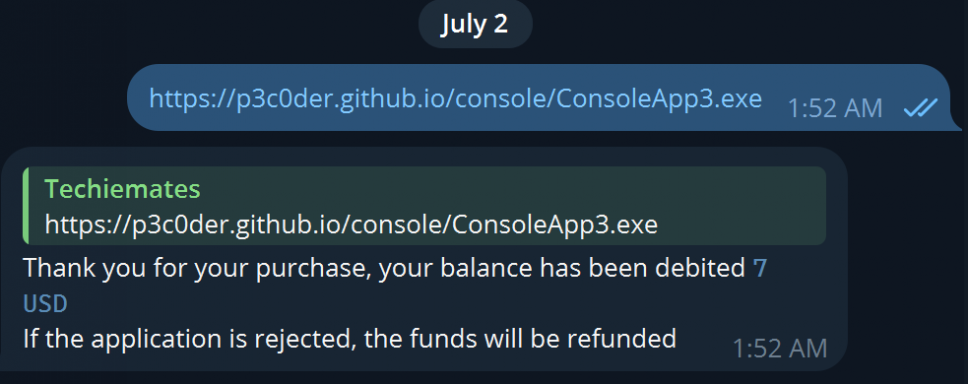Image resolution: width=968 pixels, height=384 pixels.
Task: Jump to quoted Techiemates reply message
Action: [x=425, y=206]
